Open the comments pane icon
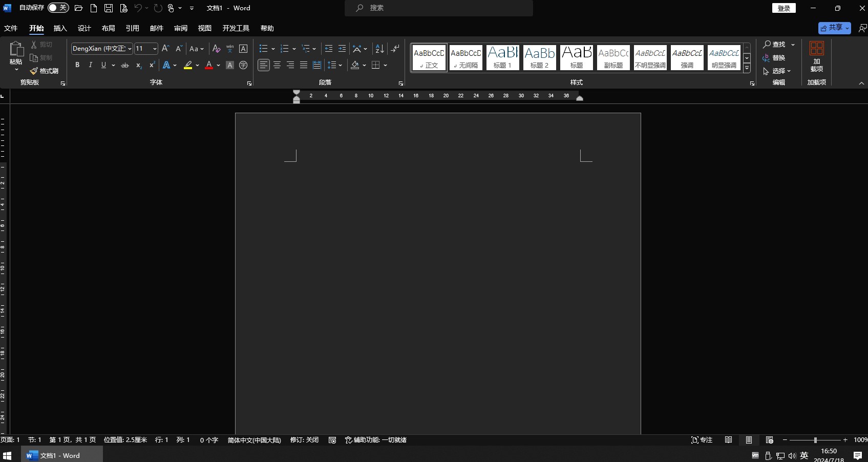The image size is (868, 462). (x=862, y=28)
